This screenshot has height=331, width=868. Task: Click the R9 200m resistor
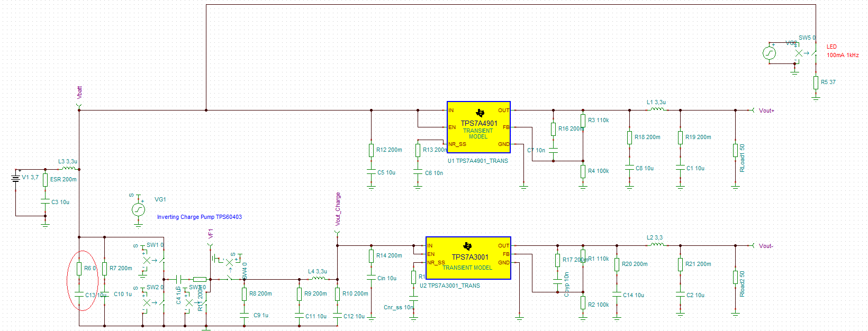point(300,294)
